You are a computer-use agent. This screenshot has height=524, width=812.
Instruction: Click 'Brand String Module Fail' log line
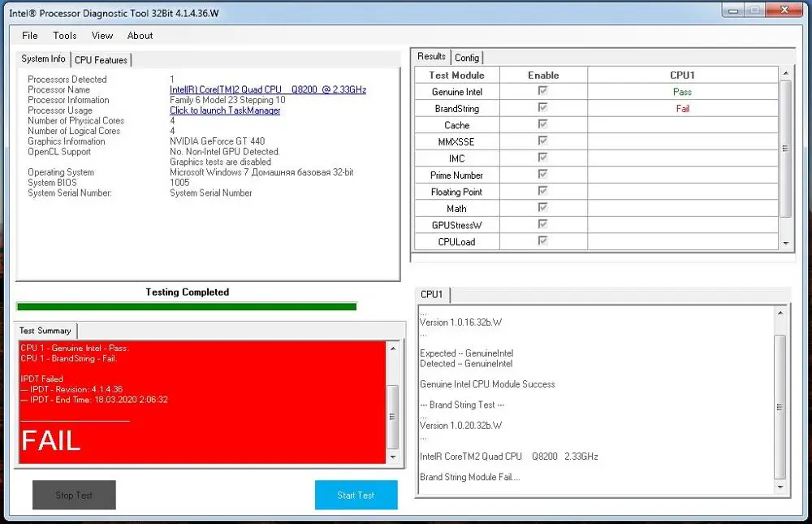pyautogui.click(x=469, y=477)
